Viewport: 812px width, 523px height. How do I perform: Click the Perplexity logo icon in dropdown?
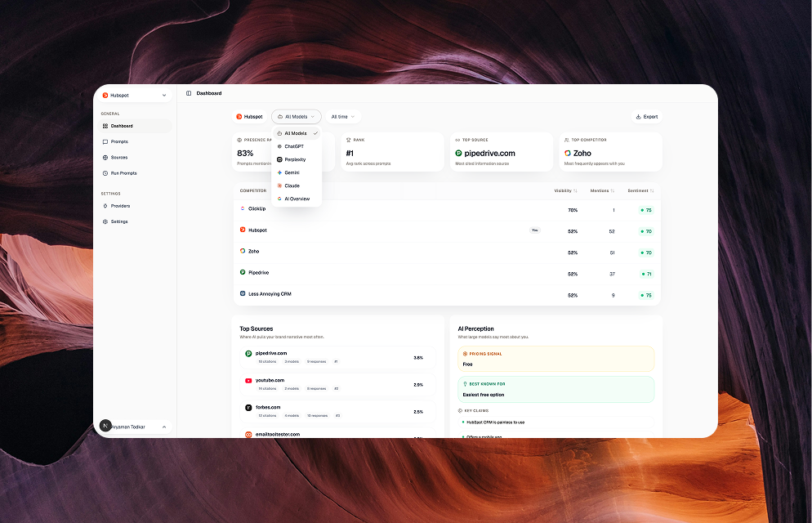point(279,159)
